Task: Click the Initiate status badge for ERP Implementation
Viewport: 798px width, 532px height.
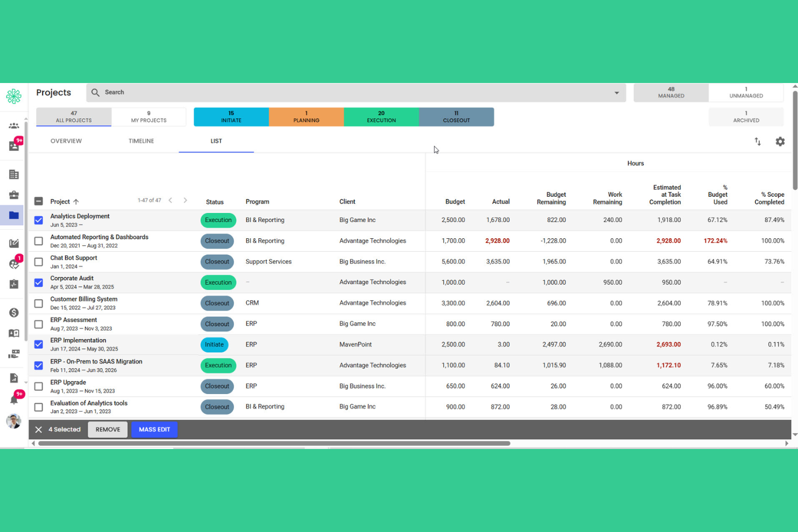Action: point(214,344)
